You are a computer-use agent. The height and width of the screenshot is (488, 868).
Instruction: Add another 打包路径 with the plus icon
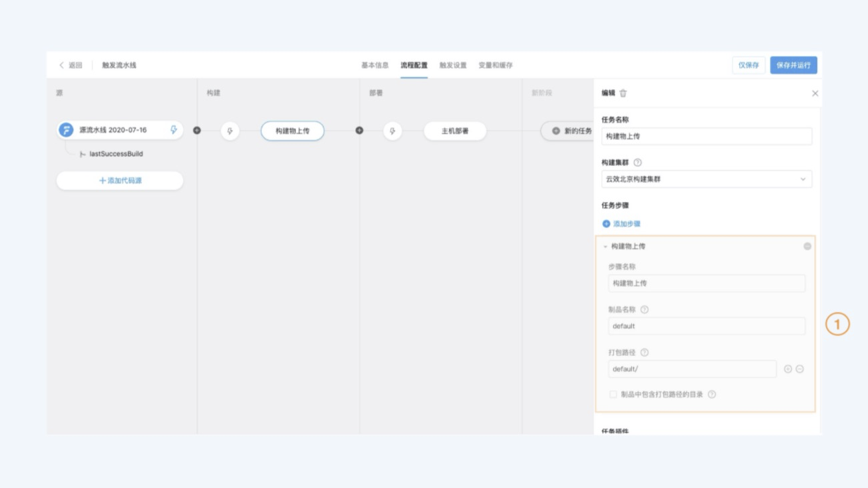pos(788,369)
